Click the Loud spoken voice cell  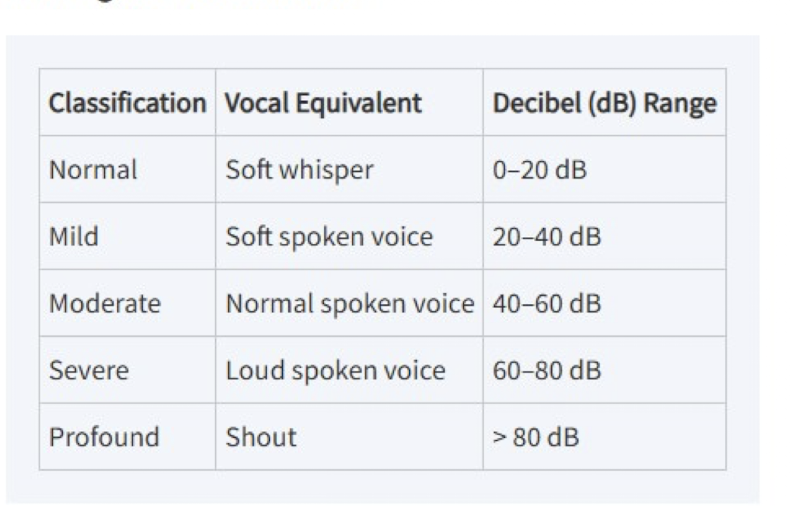click(x=335, y=371)
